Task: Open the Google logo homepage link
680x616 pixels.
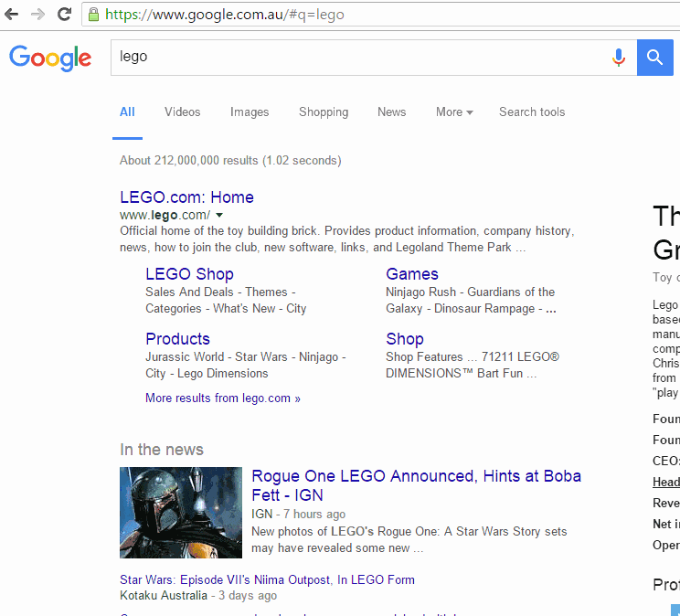Action: point(50,58)
